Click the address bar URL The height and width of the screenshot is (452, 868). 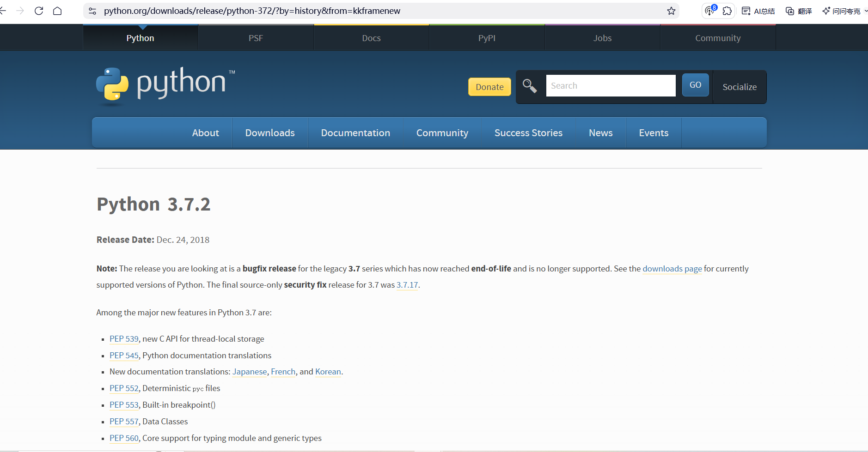coord(252,11)
